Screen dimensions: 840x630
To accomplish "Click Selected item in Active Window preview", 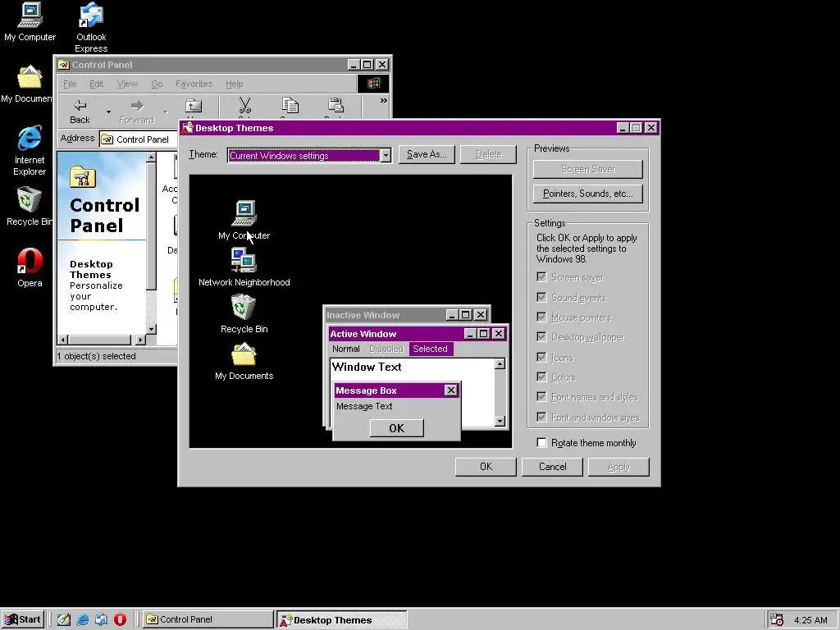I will coord(430,349).
